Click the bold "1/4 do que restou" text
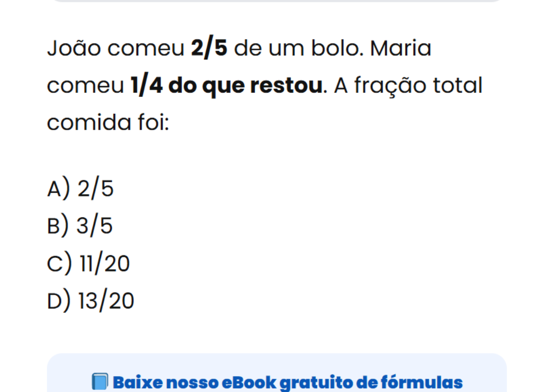 tap(227, 86)
